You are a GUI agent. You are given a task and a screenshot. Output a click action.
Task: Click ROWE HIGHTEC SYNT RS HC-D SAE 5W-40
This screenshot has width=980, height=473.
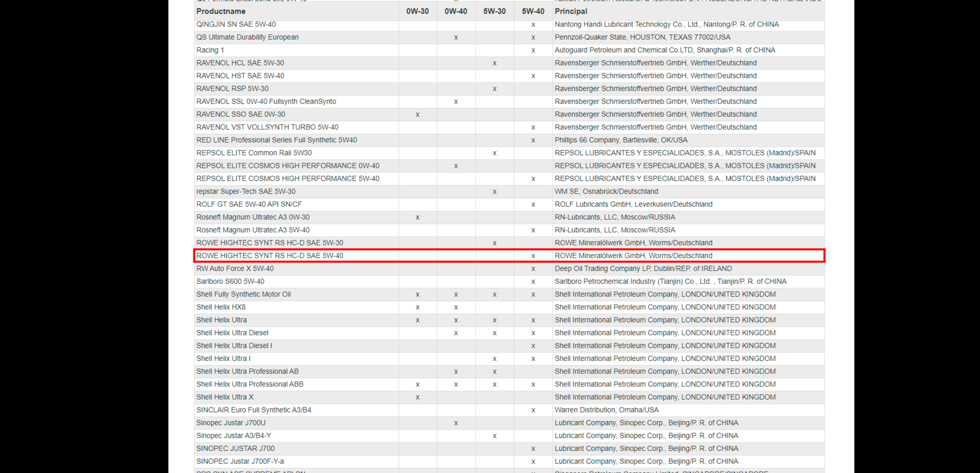pyautogui.click(x=269, y=256)
